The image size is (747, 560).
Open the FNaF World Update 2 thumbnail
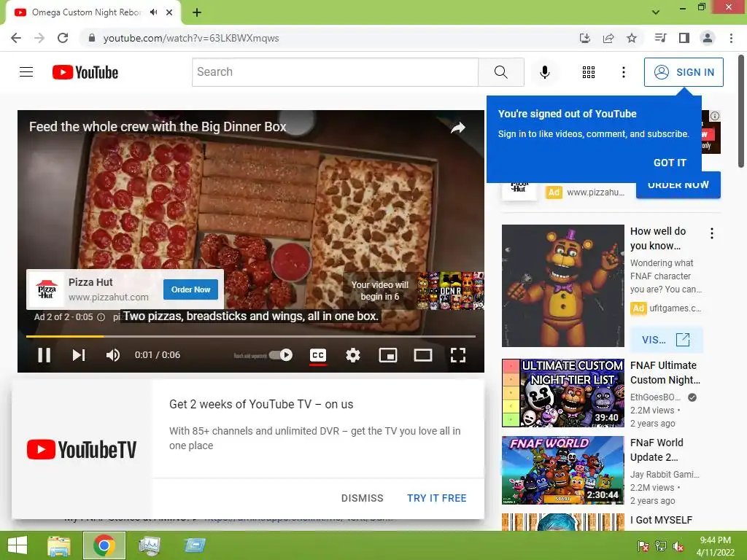click(x=562, y=470)
